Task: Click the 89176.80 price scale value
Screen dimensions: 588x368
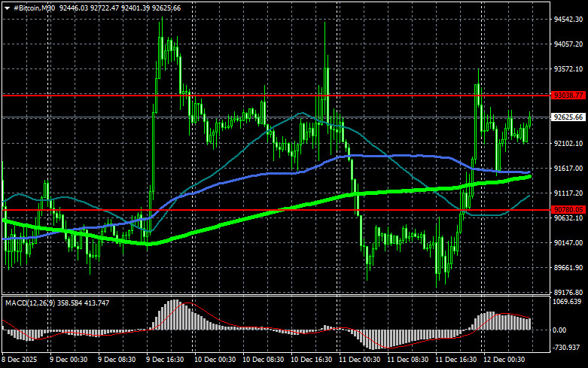Action: (568, 292)
